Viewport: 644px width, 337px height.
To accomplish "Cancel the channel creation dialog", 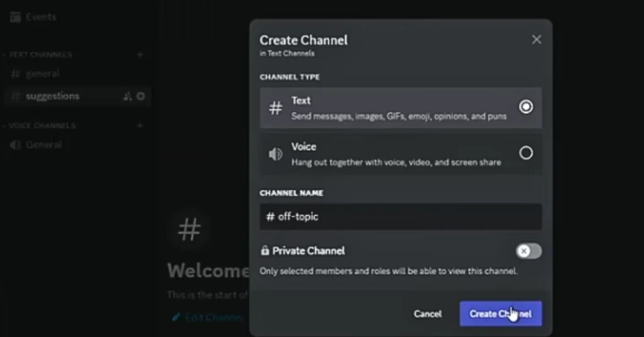I will [428, 314].
